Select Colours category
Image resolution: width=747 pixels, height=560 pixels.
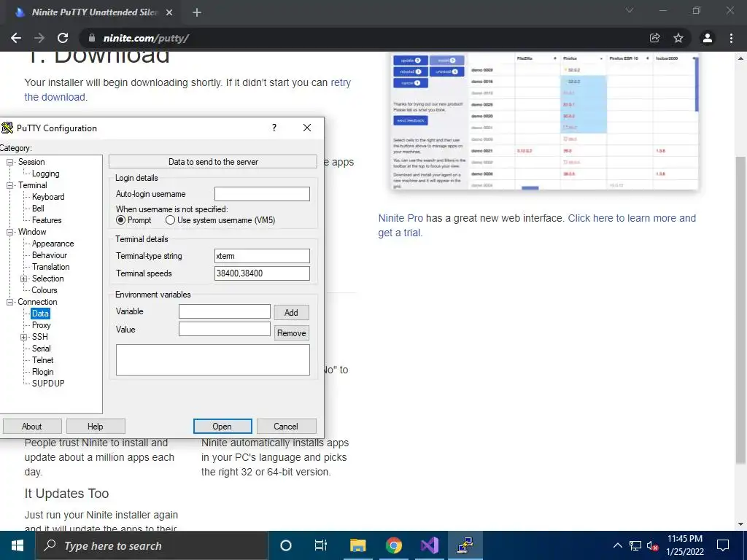(44, 290)
